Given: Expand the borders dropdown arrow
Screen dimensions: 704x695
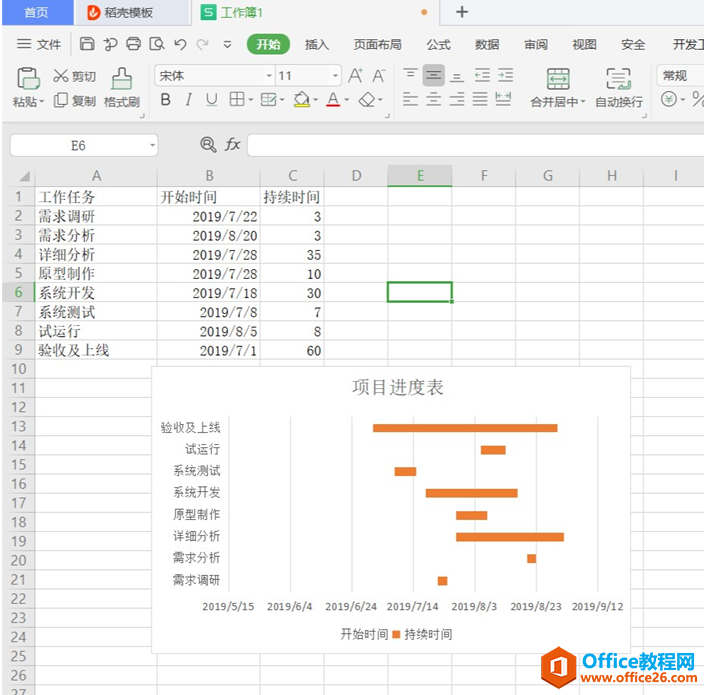Looking at the screenshot, I should coord(251,100).
